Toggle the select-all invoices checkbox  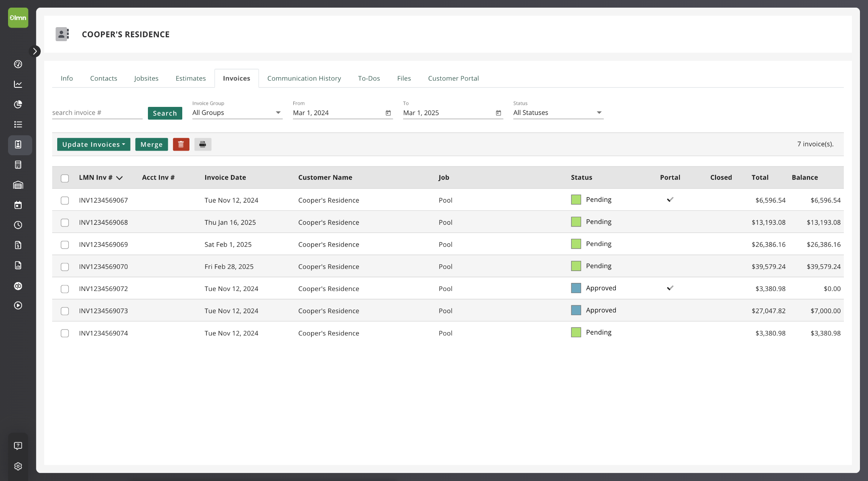pyautogui.click(x=65, y=178)
